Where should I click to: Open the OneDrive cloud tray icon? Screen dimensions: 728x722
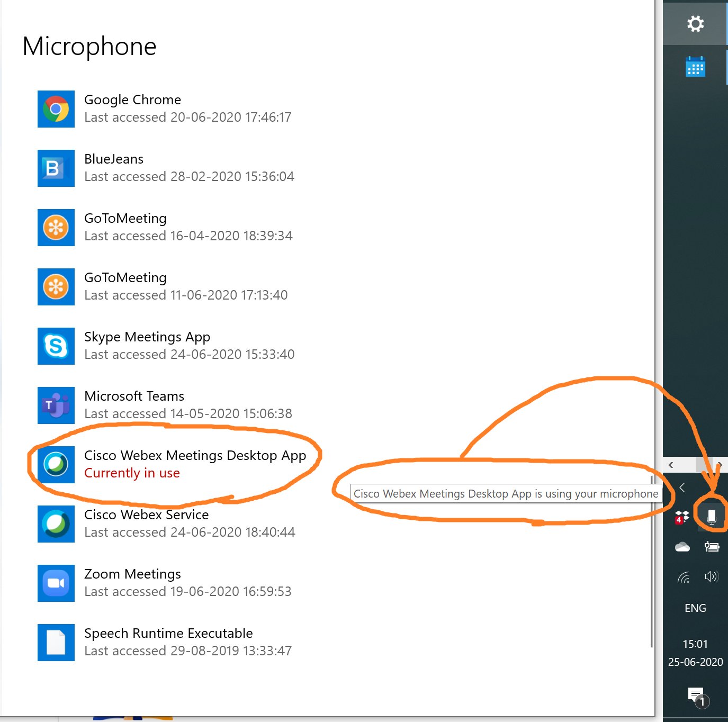[682, 547]
